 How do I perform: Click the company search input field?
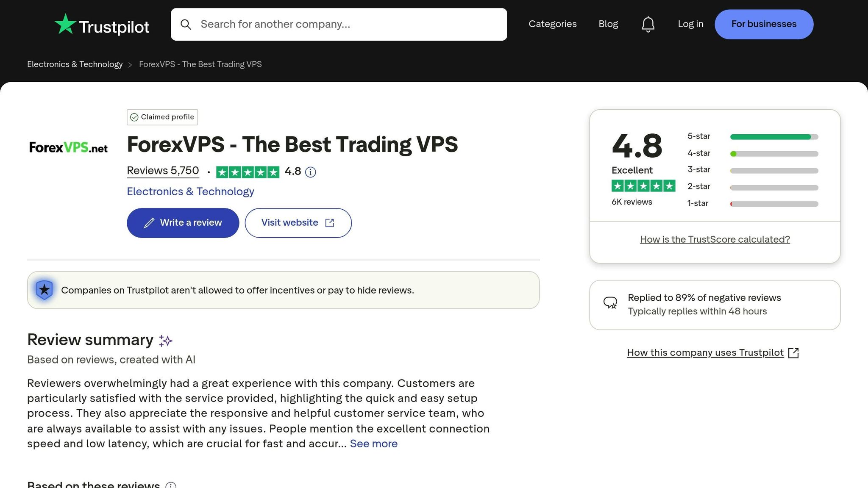pos(339,24)
